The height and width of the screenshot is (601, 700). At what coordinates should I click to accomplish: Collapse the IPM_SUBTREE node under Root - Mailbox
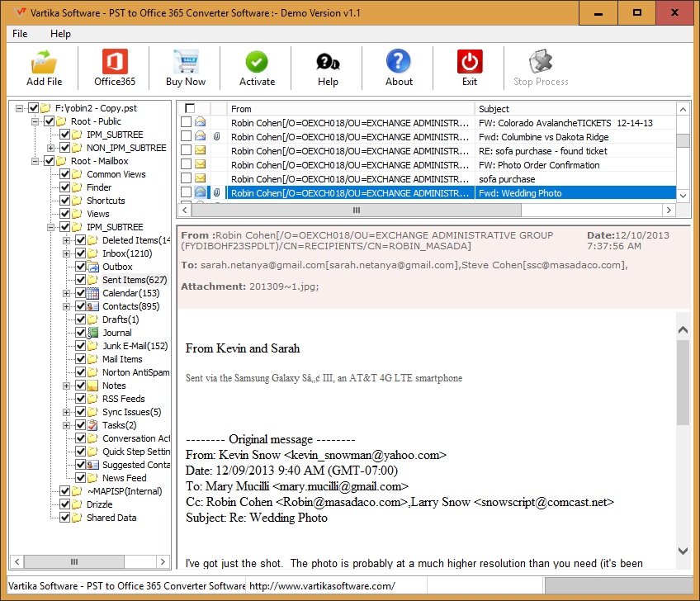pos(50,227)
